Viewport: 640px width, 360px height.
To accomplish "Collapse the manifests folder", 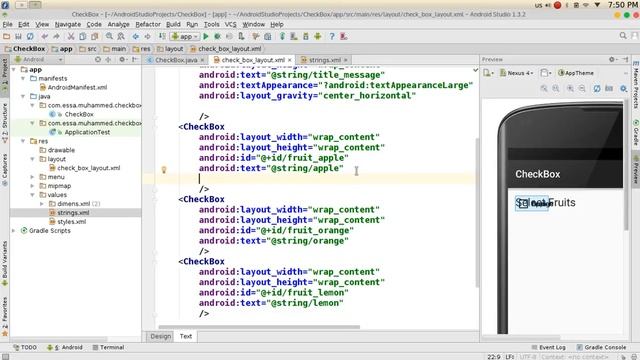I will [23, 78].
